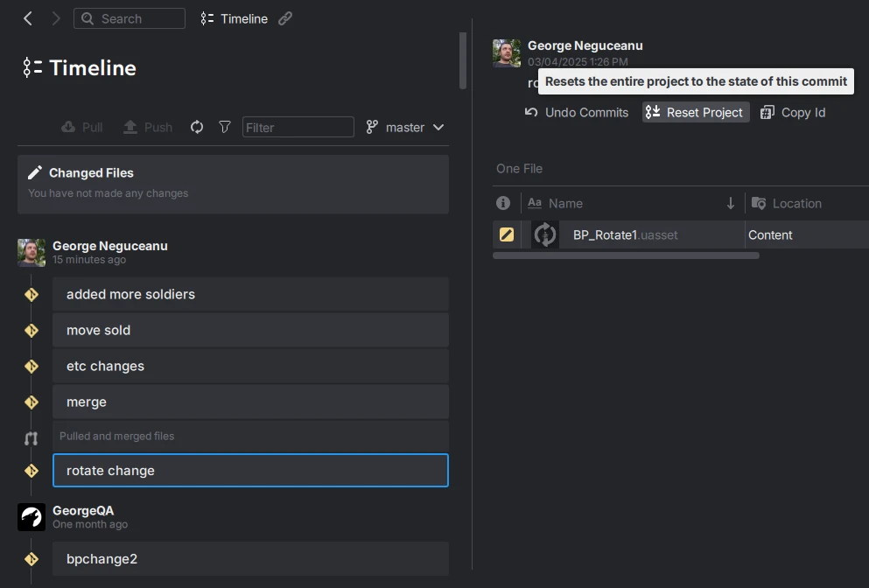
Task: Click the copy-link icon beside the Timeline breadcrumb
Action: pos(285,18)
